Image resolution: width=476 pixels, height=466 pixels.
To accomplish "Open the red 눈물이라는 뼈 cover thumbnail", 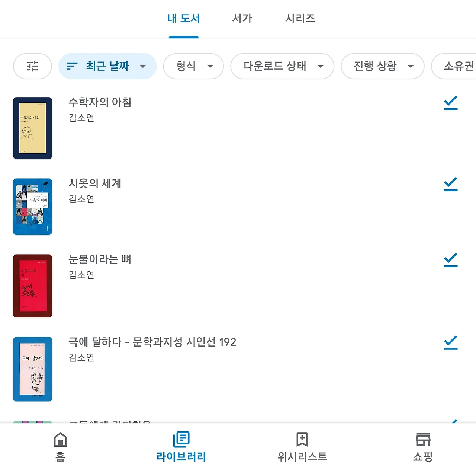I will click(x=32, y=286).
